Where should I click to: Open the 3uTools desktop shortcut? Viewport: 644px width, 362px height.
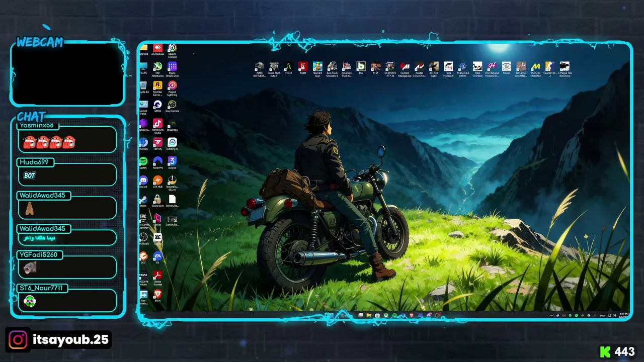172,163
